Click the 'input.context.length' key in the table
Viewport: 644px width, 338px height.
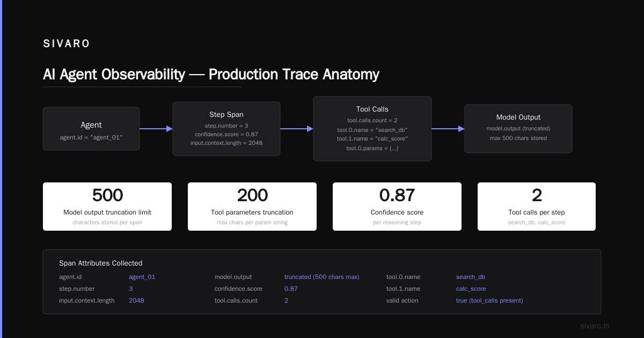[x=87, y=300]
